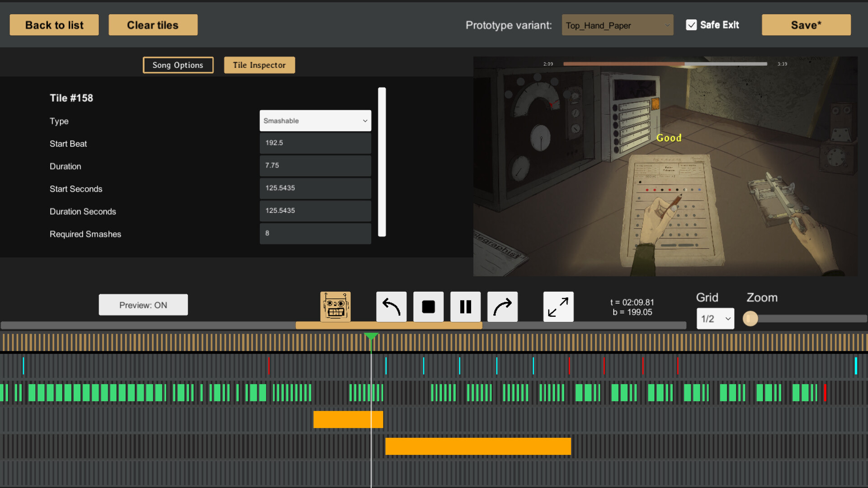Viewport: 868px width, 488px height.
Task: Click the orange timeline scroll bar thumb
Action: tap(389, 325)
